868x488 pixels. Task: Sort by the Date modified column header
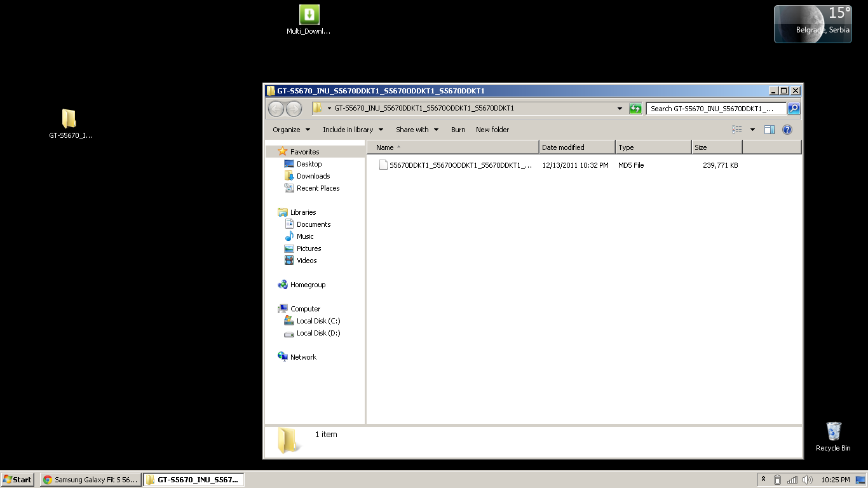tap(577, 147)
